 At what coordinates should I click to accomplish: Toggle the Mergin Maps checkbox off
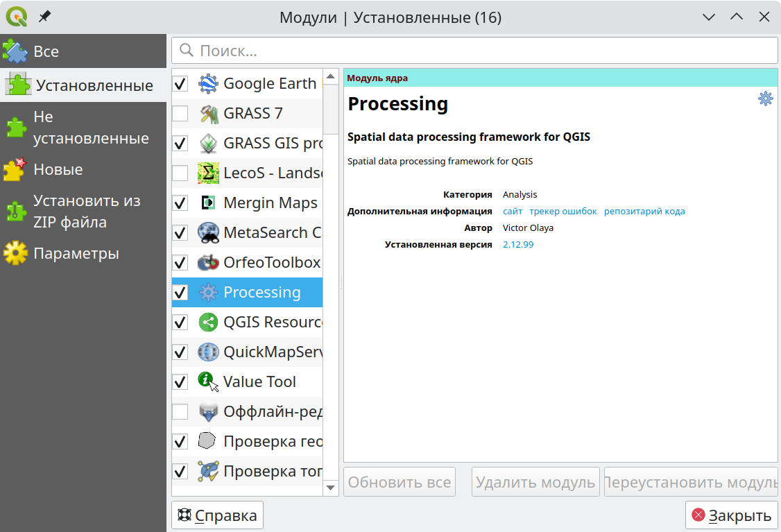180,203
